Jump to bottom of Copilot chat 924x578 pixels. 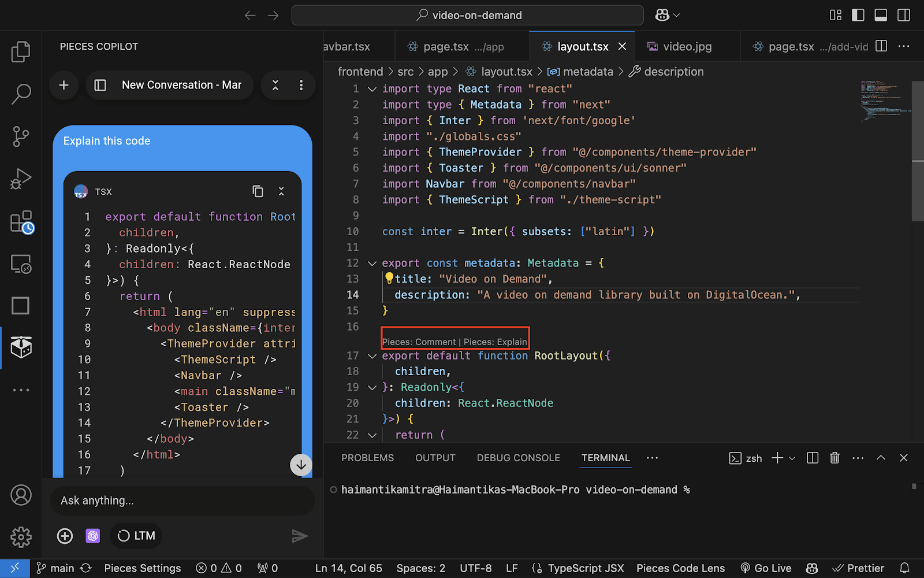301,465
